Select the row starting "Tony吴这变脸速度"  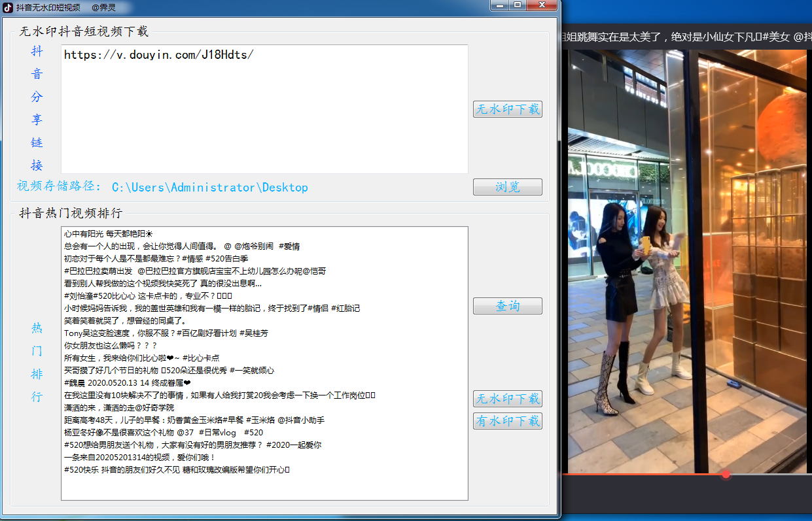tap(264, 333)
